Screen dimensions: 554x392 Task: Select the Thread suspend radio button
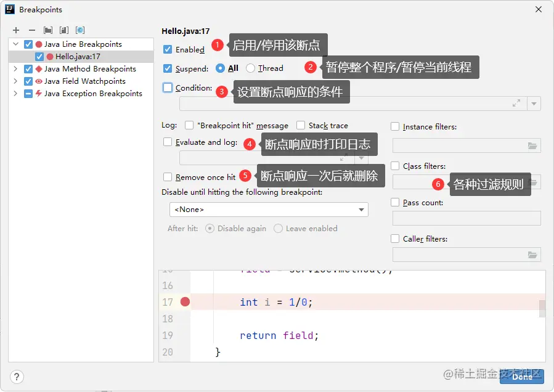click(250, 68)
